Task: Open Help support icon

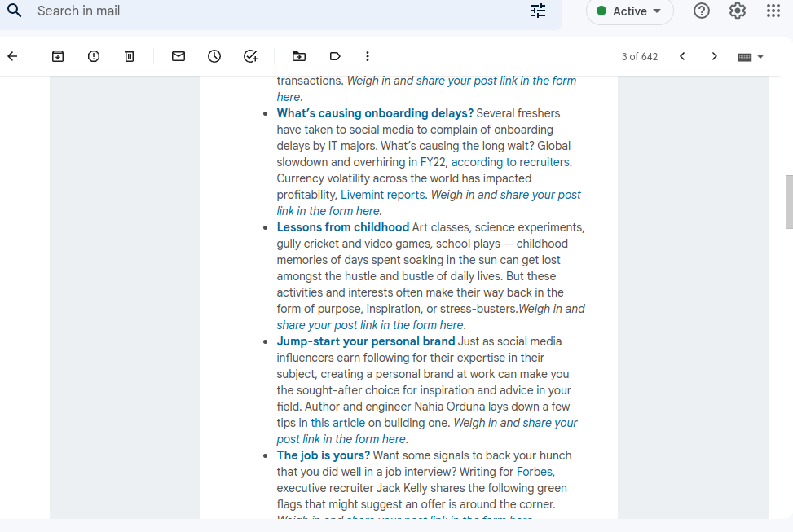Action: (702, 11)
